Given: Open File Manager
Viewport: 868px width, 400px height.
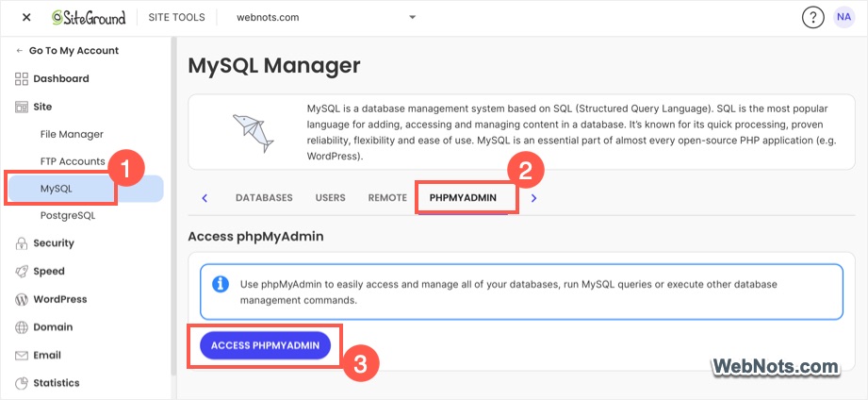Looking at the screenshot, I should [x=72, y=134].
